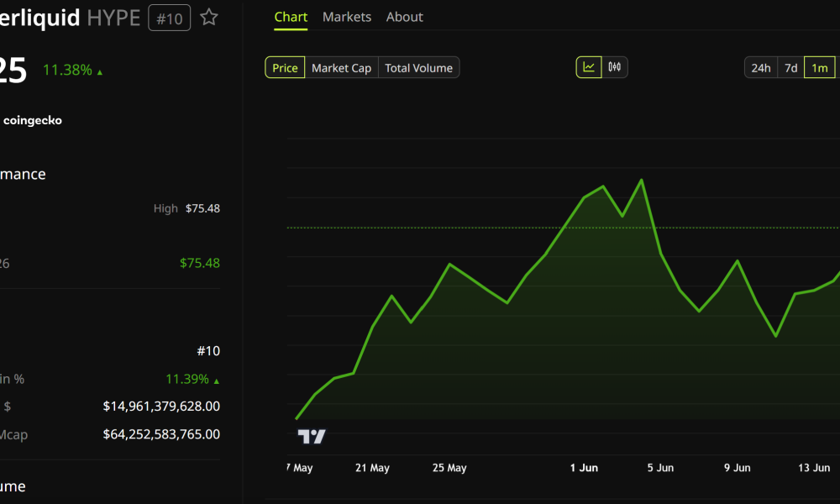Click the 9 Jun axis label
This screenshot has height=504, width=840.
738,468
